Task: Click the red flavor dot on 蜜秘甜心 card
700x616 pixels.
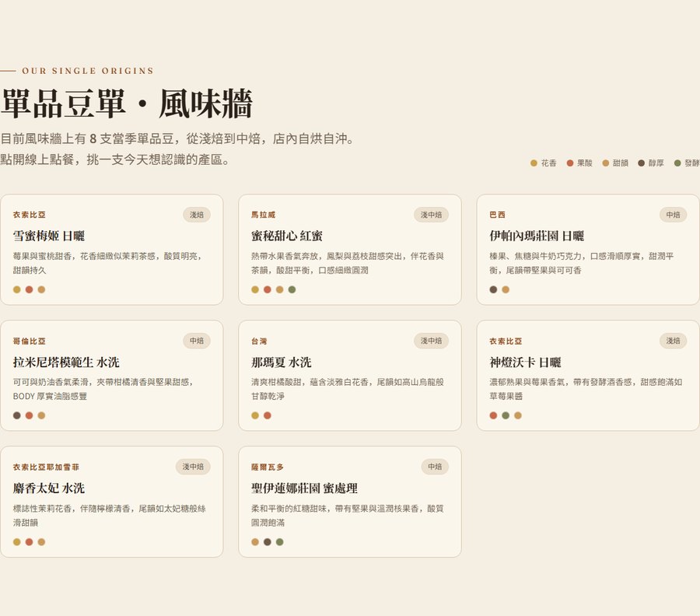Action: pos(268,289)
